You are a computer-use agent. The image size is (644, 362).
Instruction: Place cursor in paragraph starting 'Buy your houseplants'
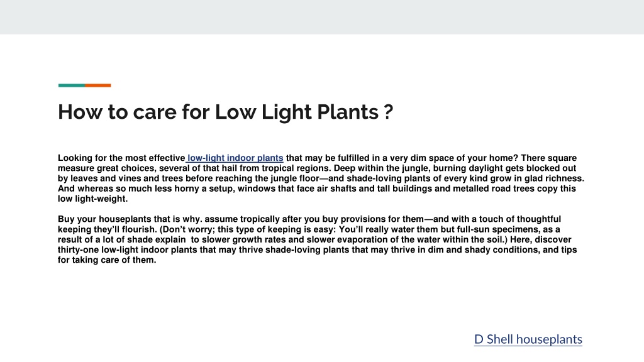click(x=317, y=239)
